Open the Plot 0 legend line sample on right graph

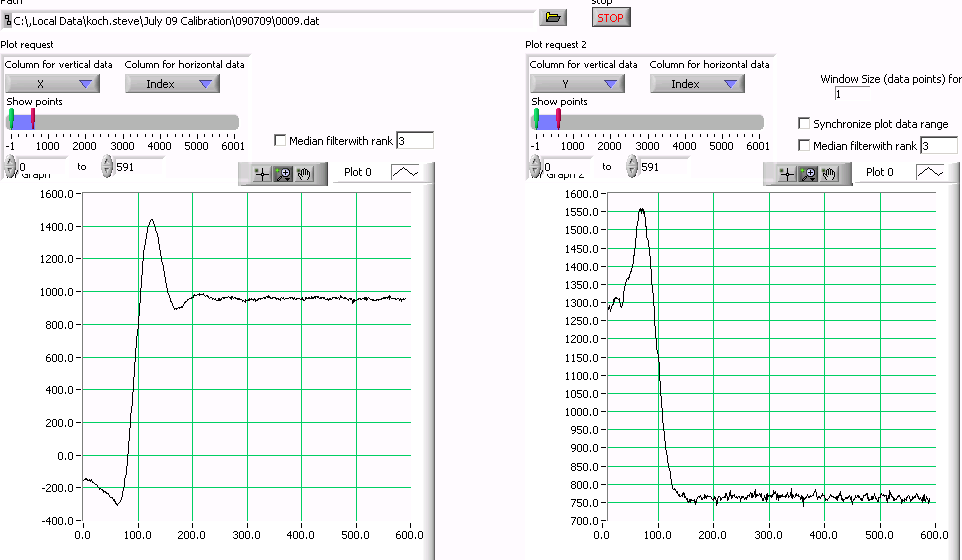929,172
